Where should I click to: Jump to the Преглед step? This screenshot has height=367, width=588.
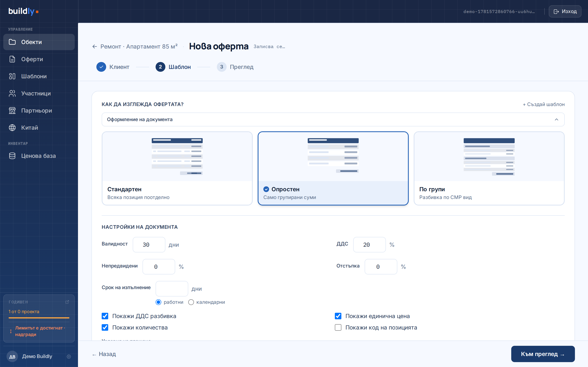pyautogui.click(x=235, y=67)
